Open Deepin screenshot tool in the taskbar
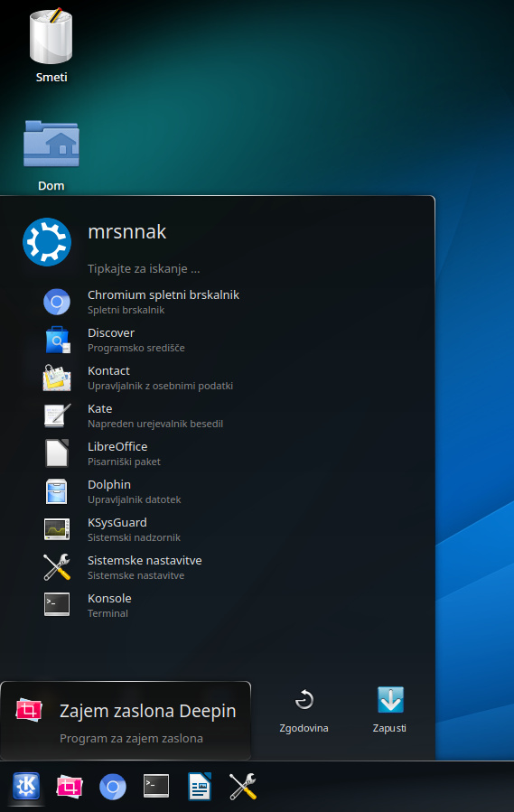The height and width of the screenshot is (812, 514). 70,787
